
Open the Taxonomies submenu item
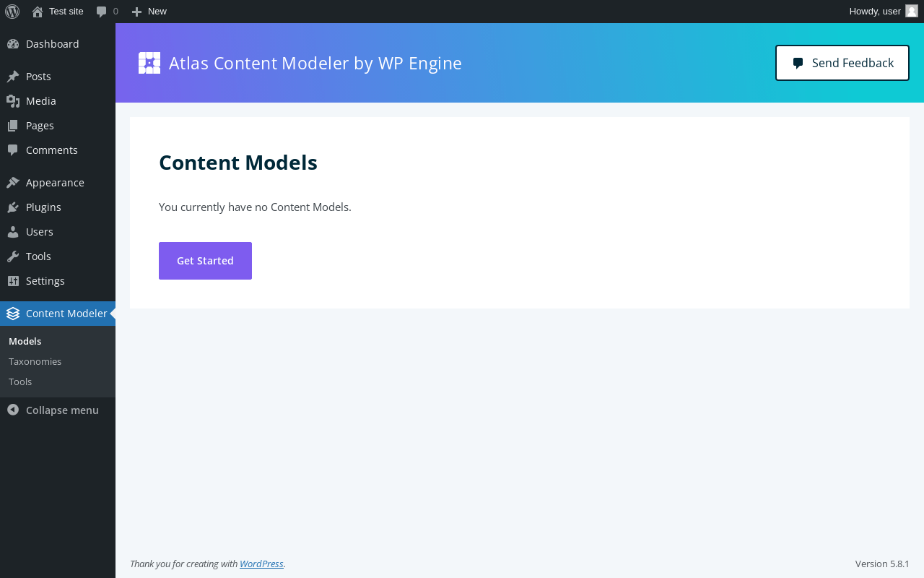pyautogui.click(x=35, y=361)
